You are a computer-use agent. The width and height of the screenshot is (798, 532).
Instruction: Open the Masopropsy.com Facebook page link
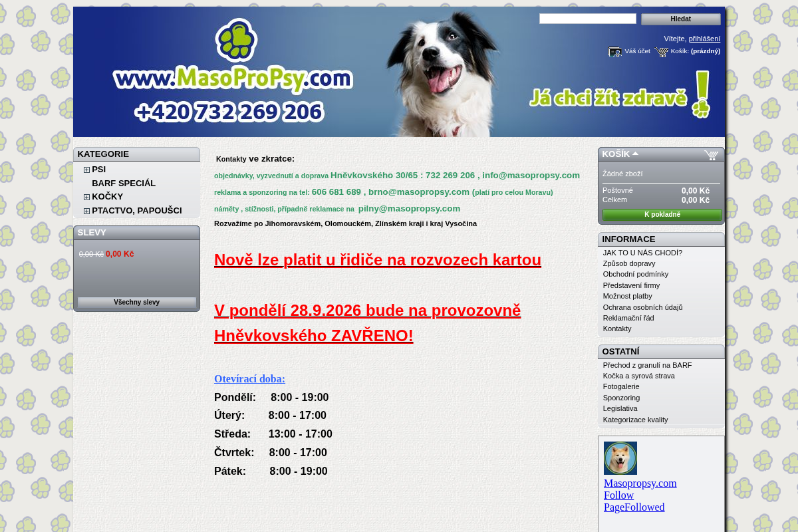[640, 483]
